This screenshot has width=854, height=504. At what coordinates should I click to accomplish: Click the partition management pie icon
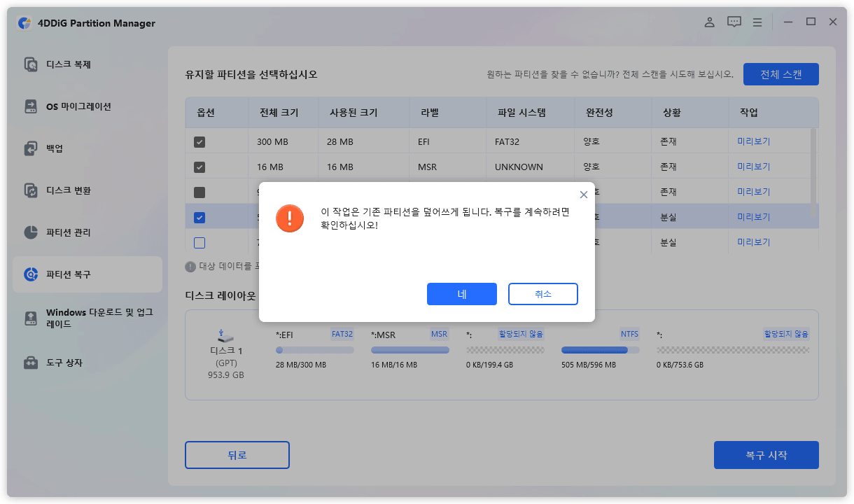pyautogui.click(x=31, y=232)
